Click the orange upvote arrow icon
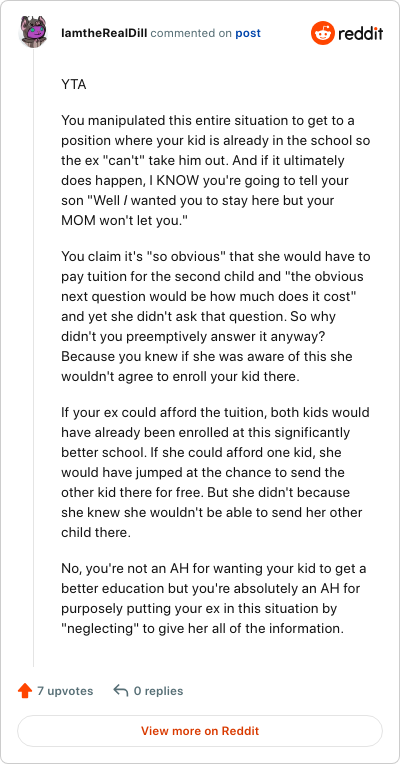 pyautogui.click(x=24, y=691)
